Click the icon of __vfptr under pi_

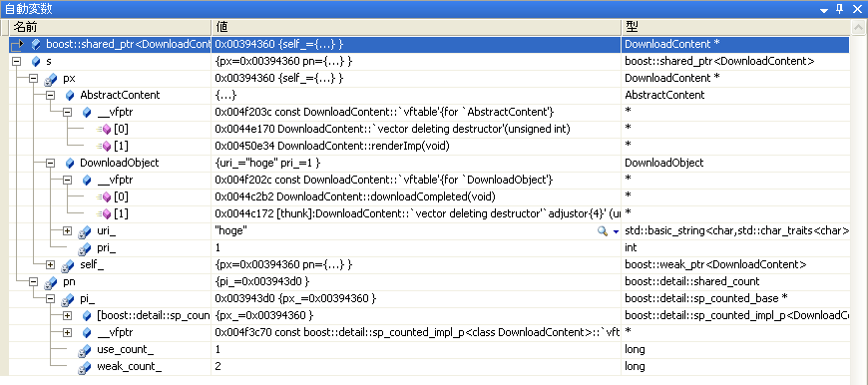[x=87, y=332]
